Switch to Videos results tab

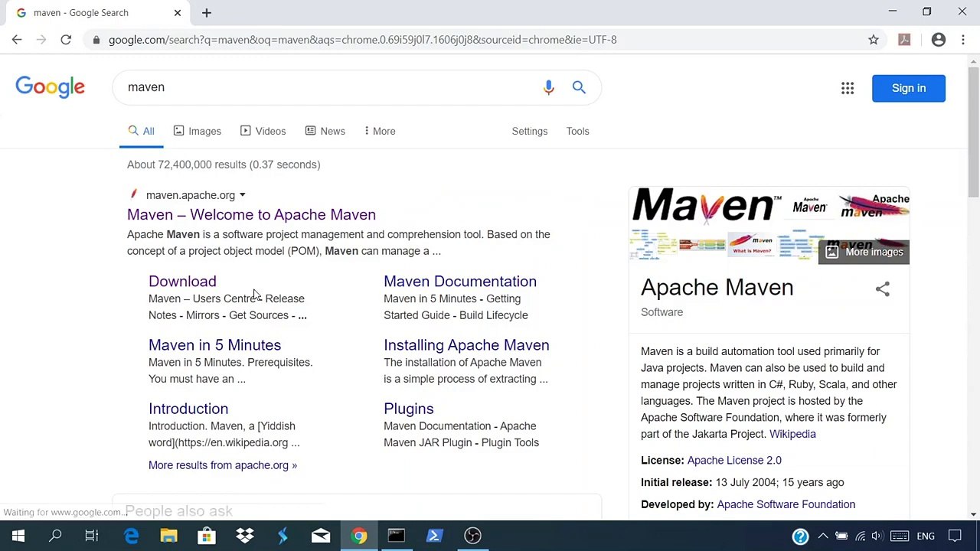(263, 131)
